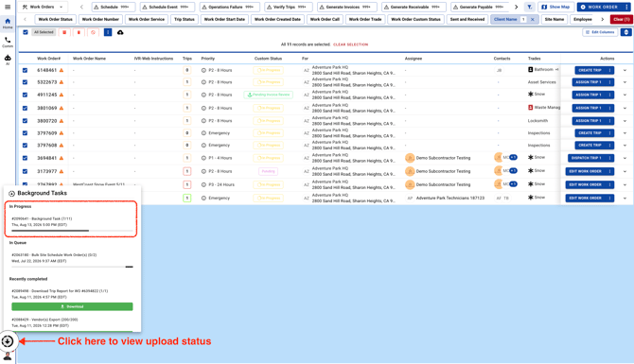
Task: Open Edit Columns
Action: [600, 32]
